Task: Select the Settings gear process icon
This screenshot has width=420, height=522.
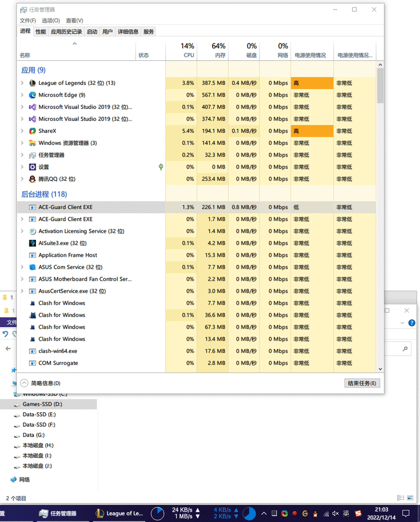Action: tap(32, 167)
